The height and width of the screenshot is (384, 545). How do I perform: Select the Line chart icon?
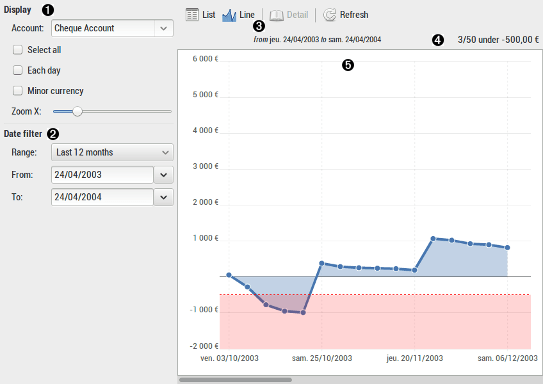pos(229,15)
